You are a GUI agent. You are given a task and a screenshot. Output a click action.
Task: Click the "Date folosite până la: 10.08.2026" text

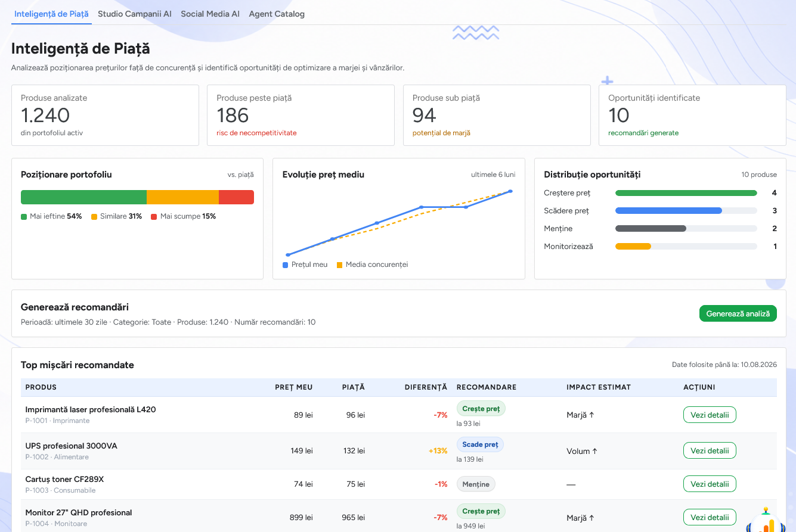(724, 365)
